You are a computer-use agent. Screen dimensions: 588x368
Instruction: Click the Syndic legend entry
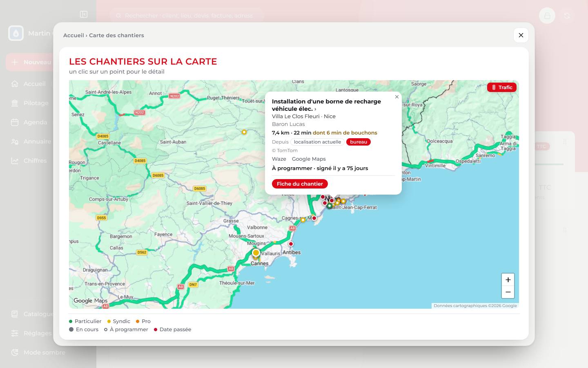119,321
